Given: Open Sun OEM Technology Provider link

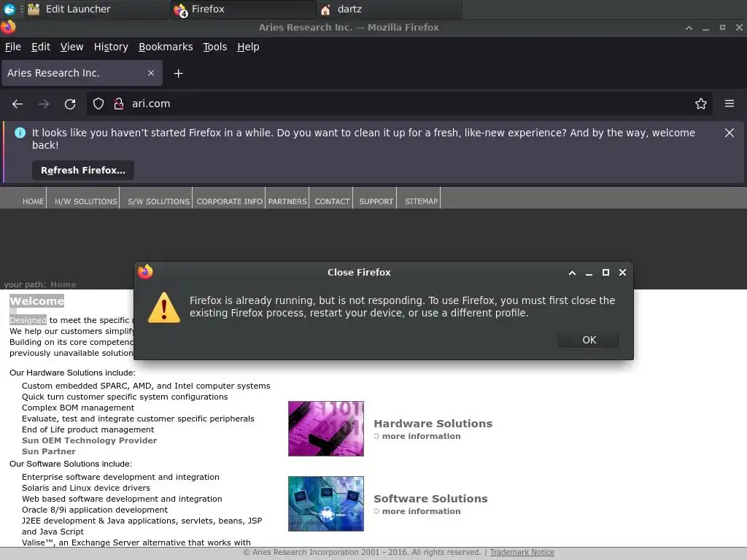Looking at the screenshot, I should pos(89,440).
